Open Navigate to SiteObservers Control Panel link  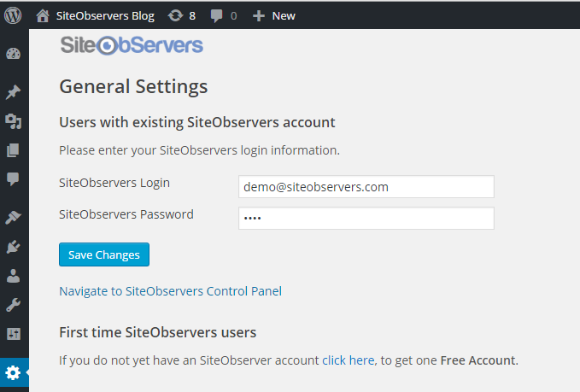170,291
